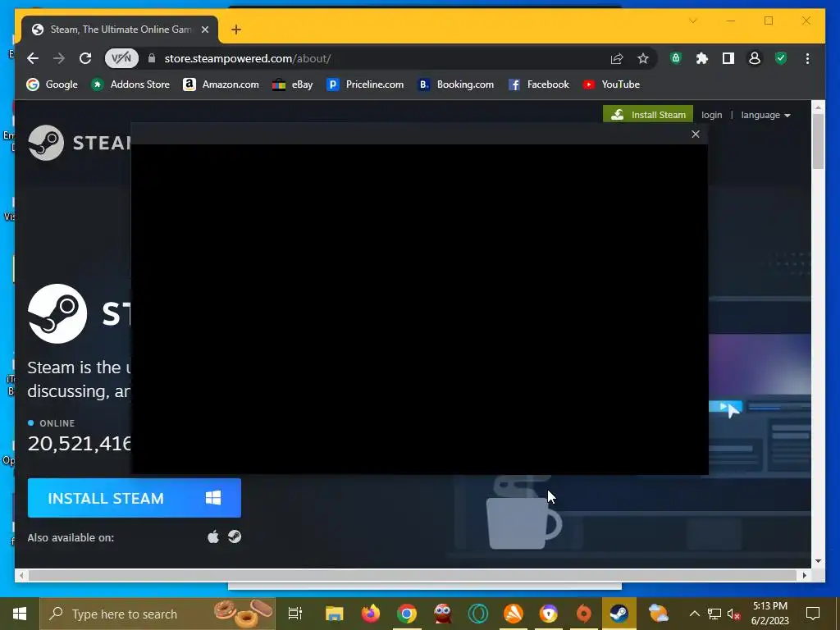Click the green shield checkmark extension

781,58
